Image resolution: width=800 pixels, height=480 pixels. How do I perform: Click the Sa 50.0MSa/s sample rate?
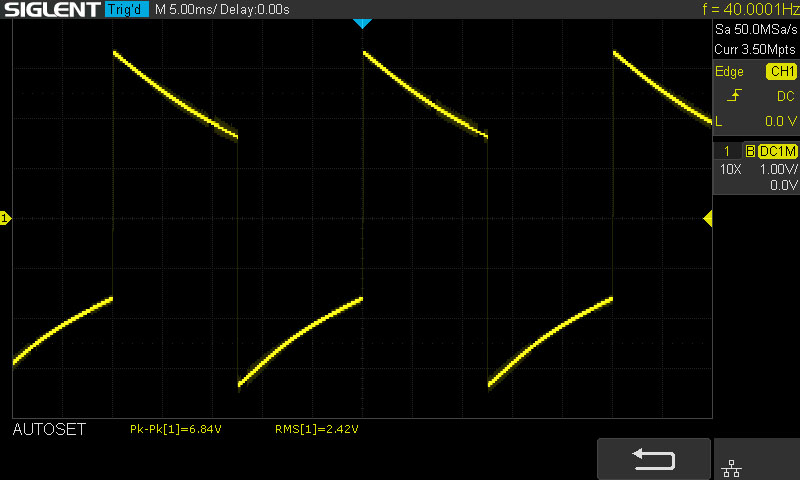(x=756, y=29)
